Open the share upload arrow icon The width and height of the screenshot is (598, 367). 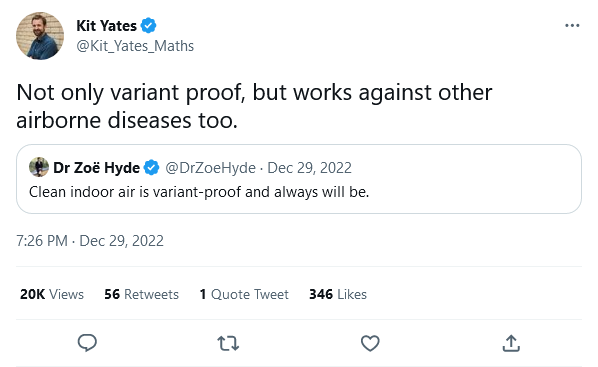tap(511, 343)
